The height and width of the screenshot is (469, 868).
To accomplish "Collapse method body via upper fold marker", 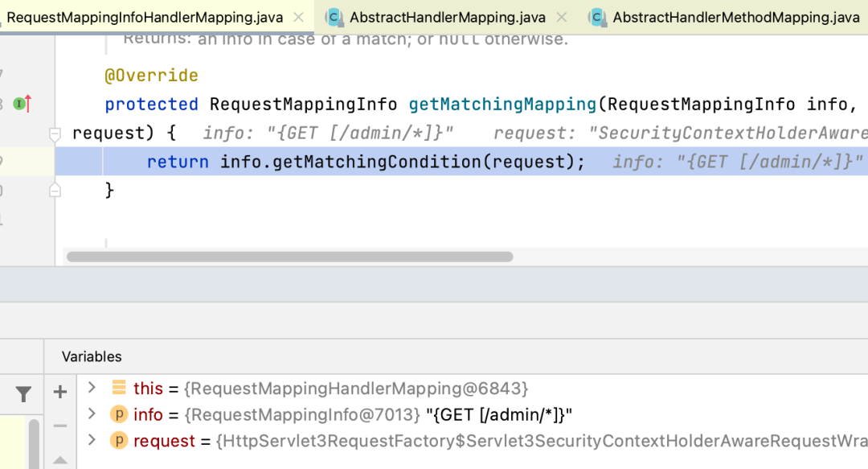I will point(55,134).
